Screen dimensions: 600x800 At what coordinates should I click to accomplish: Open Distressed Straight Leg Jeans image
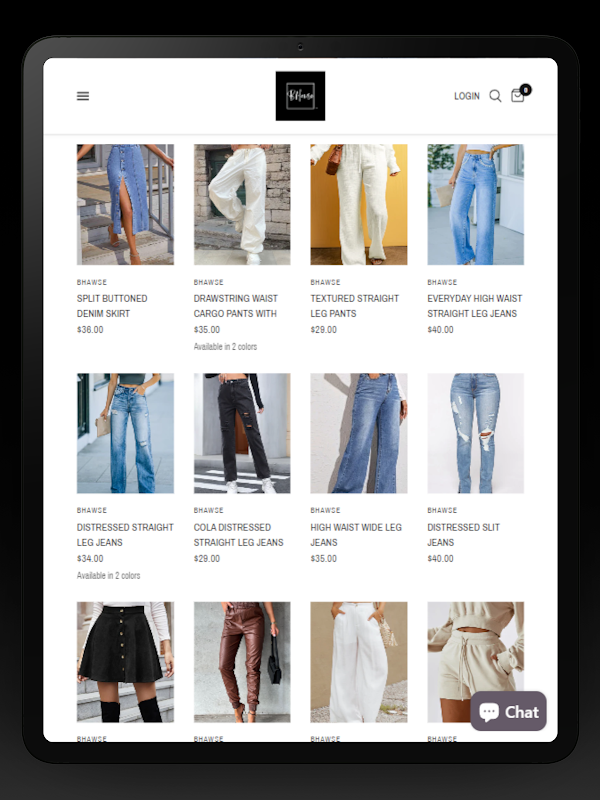pos(125,433)
